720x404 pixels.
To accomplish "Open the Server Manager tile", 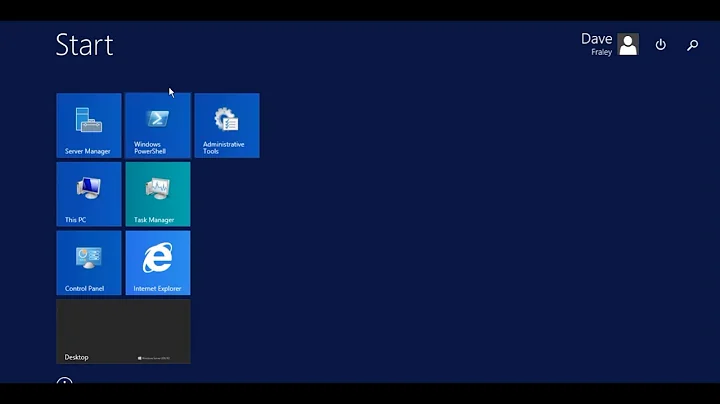I will (x=89, y=125).
